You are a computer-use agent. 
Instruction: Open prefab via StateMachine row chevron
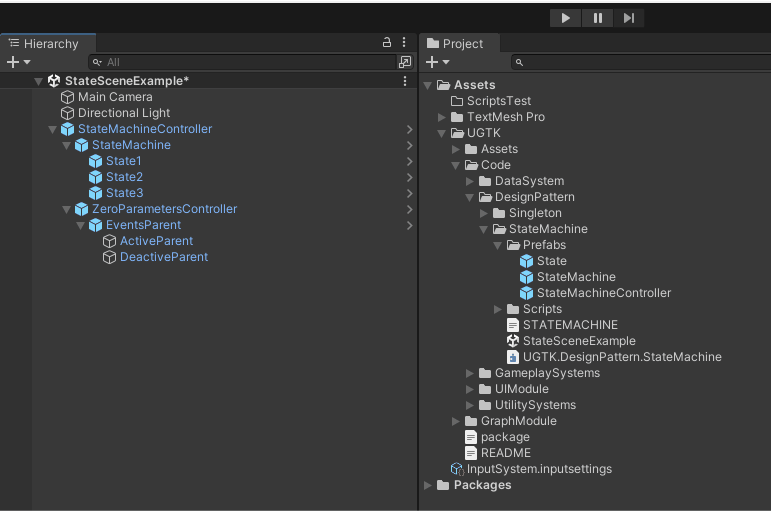[410, 146]
